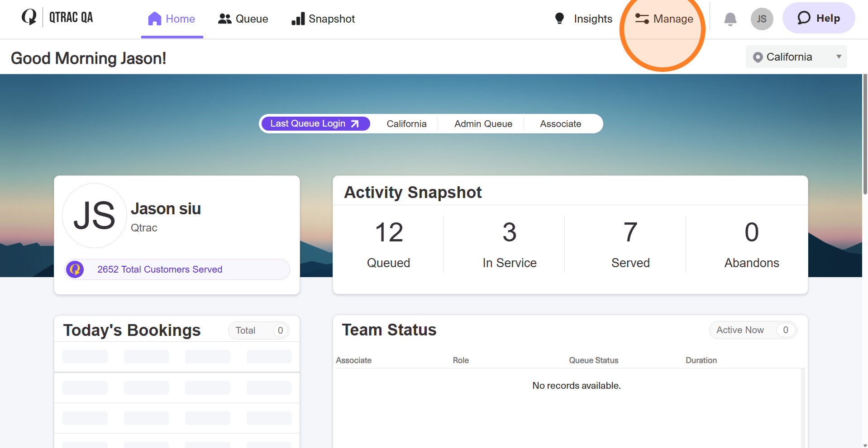Click the JS profile avatar
Screen dimensions: 868x448
click(762, 19)
